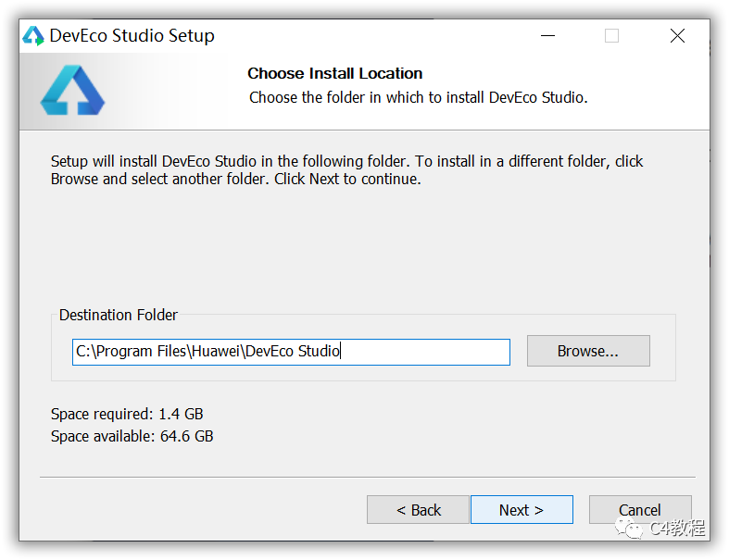This screenshot has width=729, height=560.
Task: Click the subtitle about choosing install folder
Action: click(x=419, y=97)
